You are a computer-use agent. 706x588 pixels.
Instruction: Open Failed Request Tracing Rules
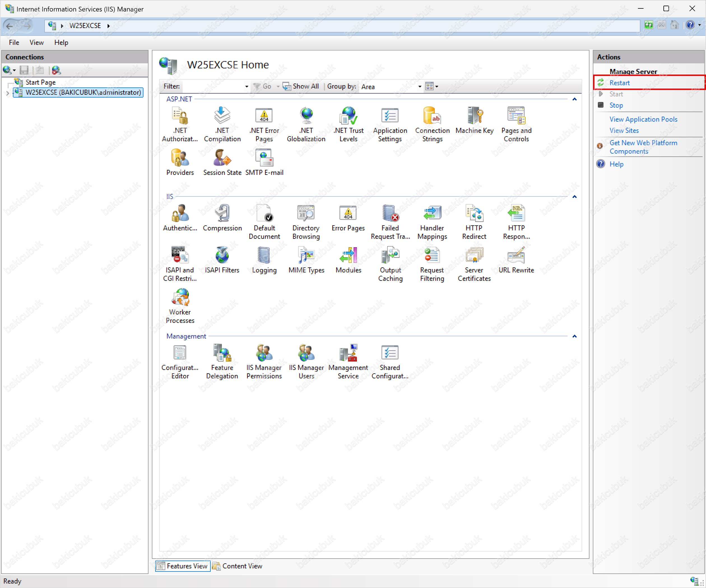(x=390, y=222)
